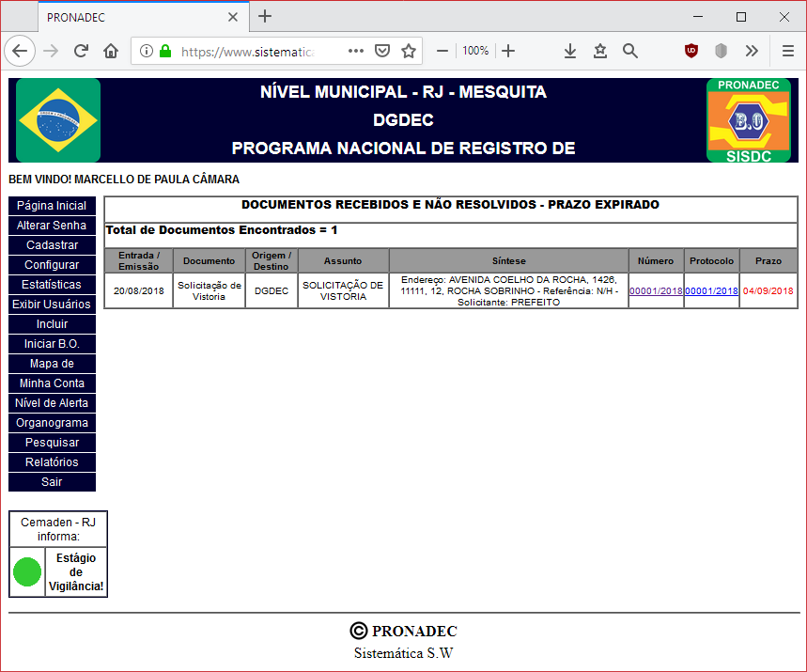Screen dimensions: 807x672
Task: Click the green secure padlock icon
Action: pos(165,51)
